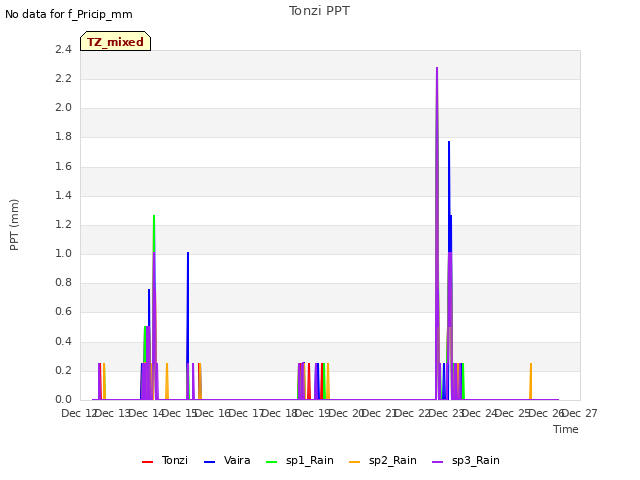640x480 pixels.
Task: Click the Time x-axis label
Action: [566, 429]
